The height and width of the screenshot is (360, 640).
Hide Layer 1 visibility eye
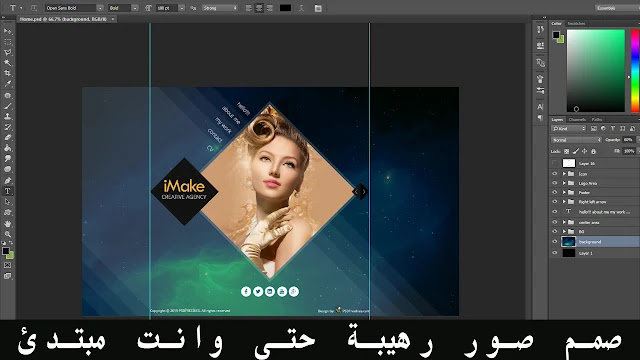(x=555, y=253)
